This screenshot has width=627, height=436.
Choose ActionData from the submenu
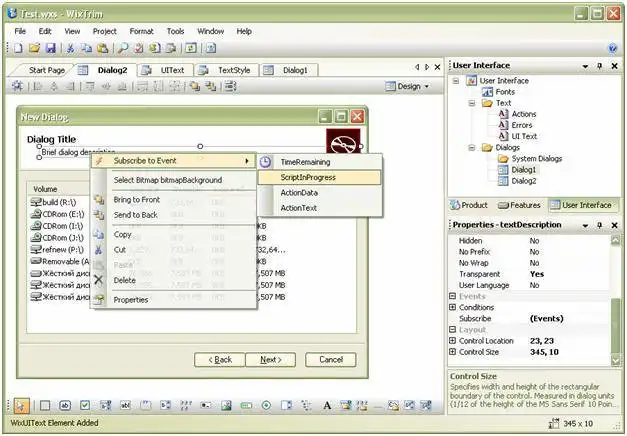click(x=319, y=192)
